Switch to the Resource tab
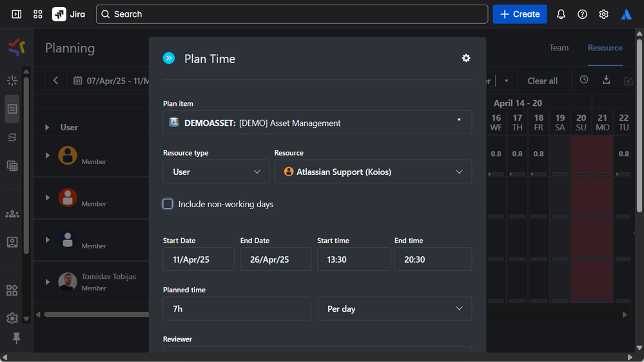Screen dimensions: 644x362 (605, 48)
